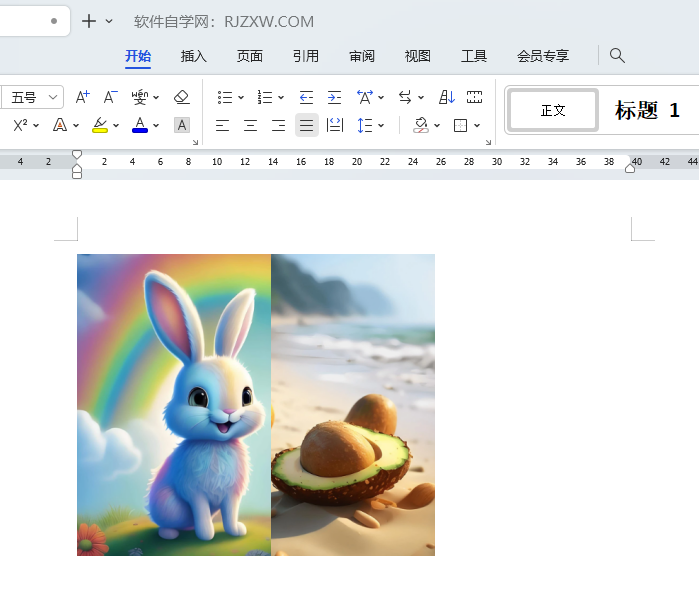699x598 pixels.
Task: Insert bullet list
Action: (225, 97)
